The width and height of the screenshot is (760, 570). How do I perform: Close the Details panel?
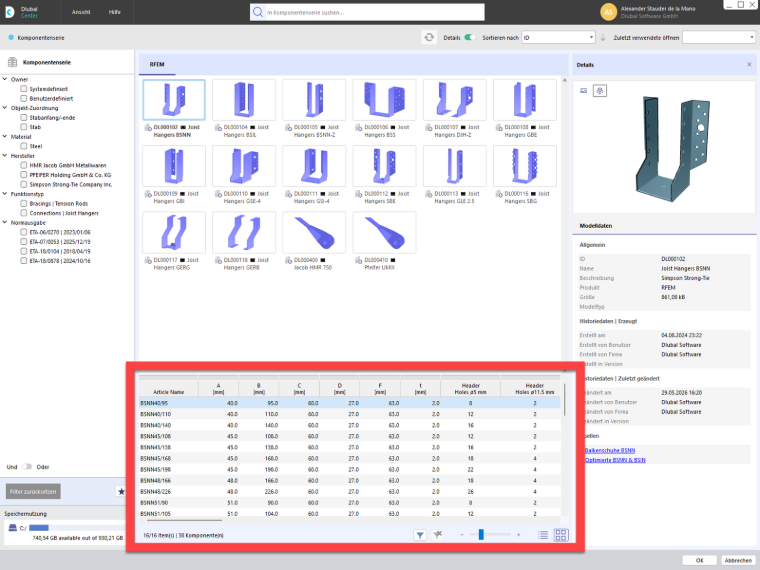[x=749, y=64]
